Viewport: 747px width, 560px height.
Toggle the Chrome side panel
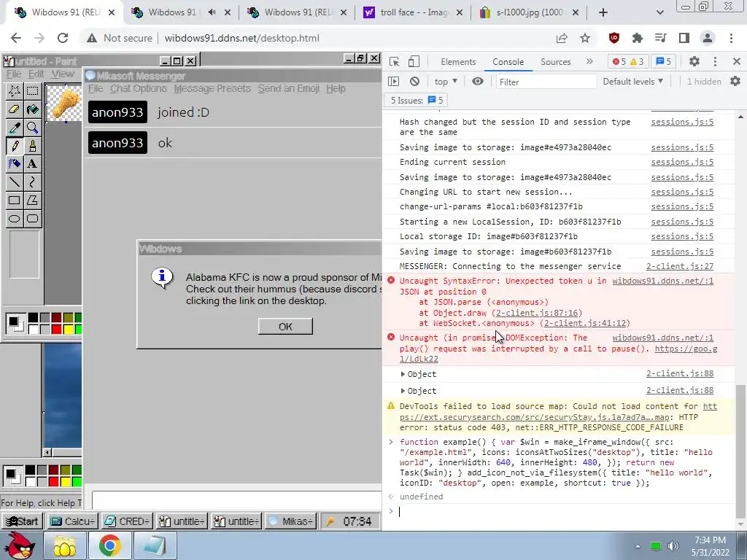point(684,38)
